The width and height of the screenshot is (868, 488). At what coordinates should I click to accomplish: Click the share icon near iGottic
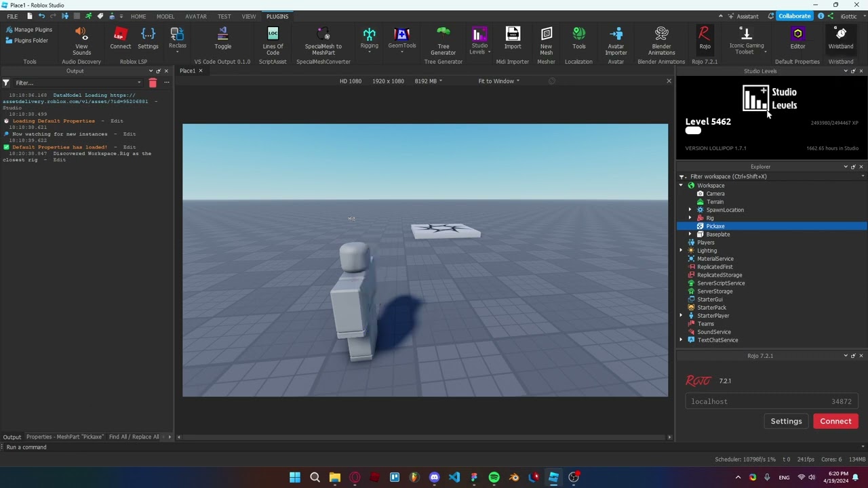831,16
